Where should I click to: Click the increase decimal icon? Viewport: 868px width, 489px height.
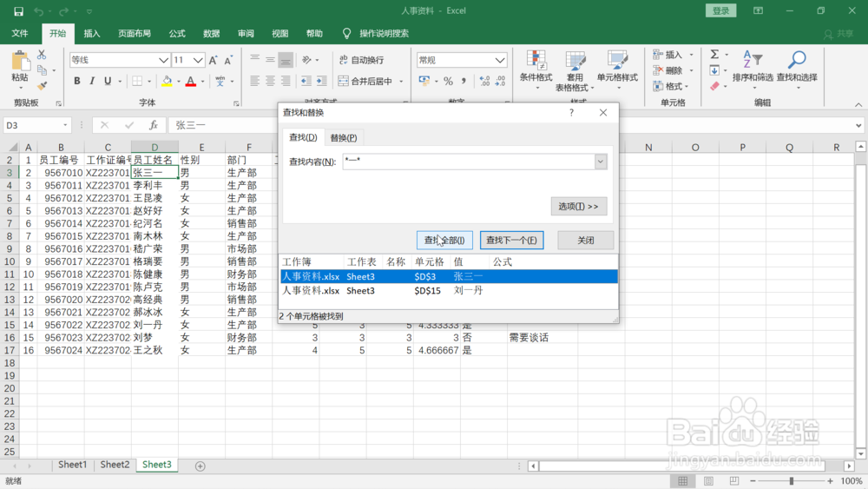(484, 81)
